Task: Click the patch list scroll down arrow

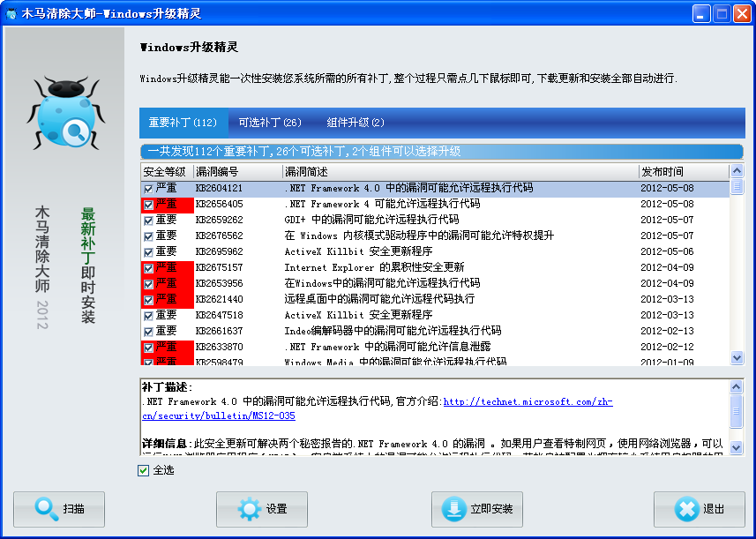Action: (737, 357)
